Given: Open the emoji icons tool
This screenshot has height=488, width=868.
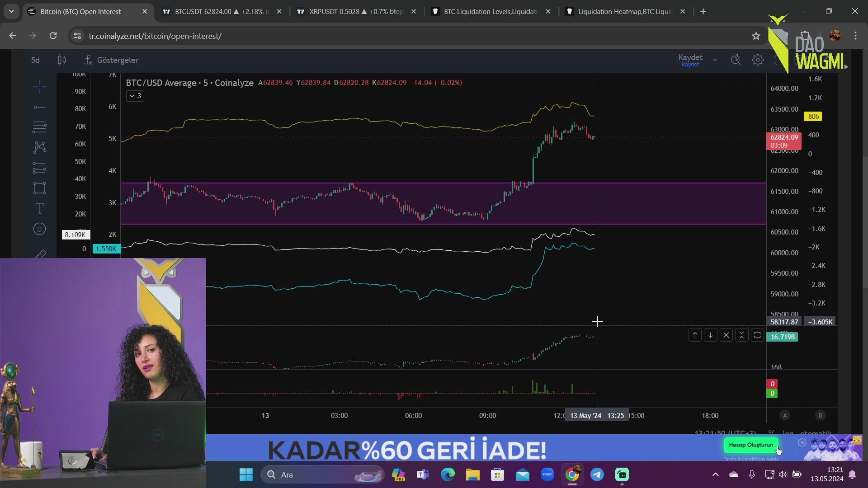Looking at the screenshot, I should (x=40, y=229).
